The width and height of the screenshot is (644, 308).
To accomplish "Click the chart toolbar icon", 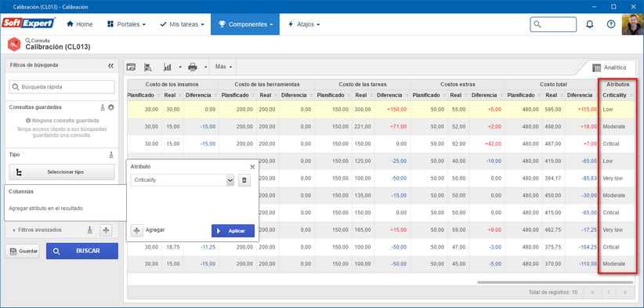I will pos(168,67).
